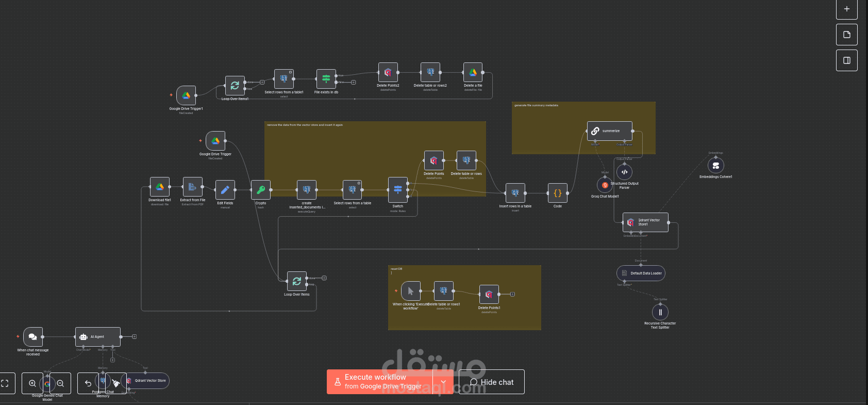This screenshot has width=868, height=405.
Task: Click the 'File exists in db' node
Action: pyautogui.click(x=326, y=79)
